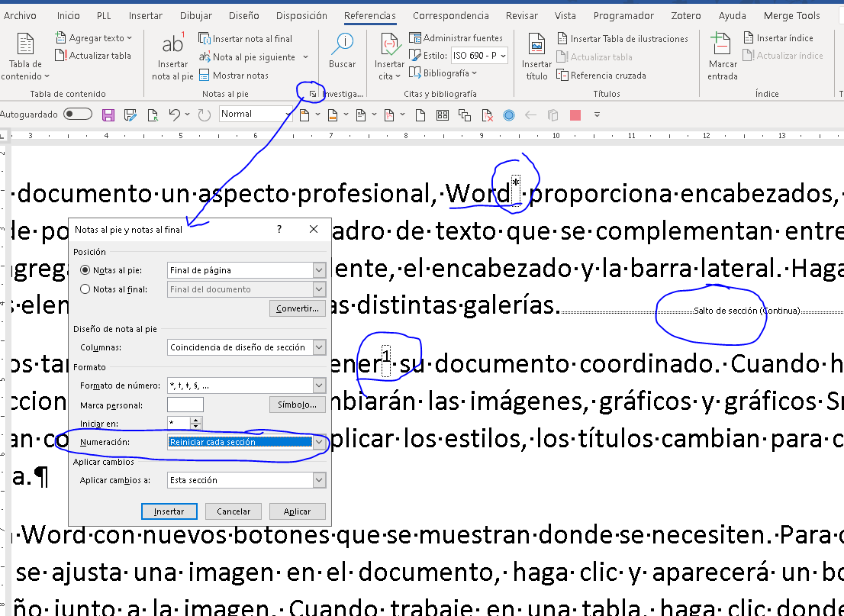Open the Buscar search pane
This screenshot has height=616, width=844.
(x=342, y=53)
